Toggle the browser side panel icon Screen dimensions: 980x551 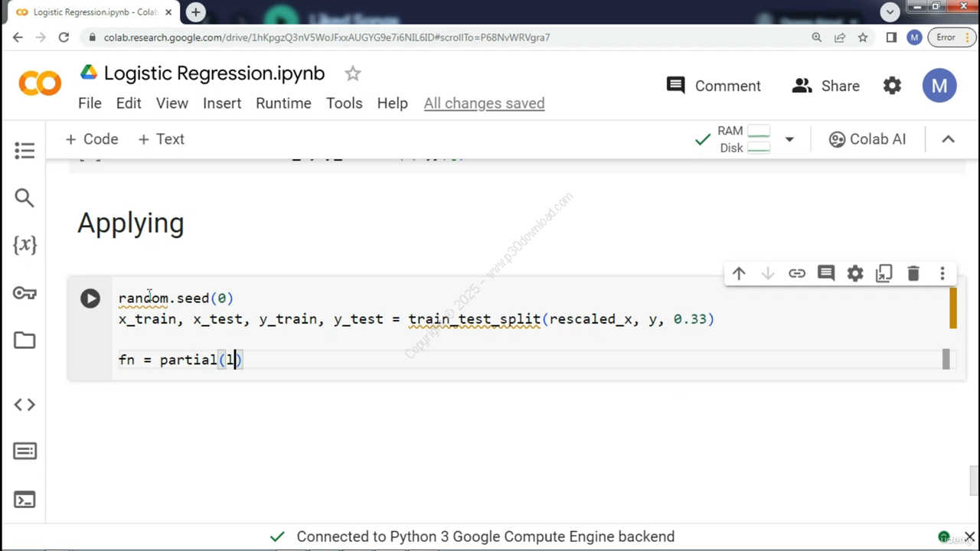click(x=891, y=37)
